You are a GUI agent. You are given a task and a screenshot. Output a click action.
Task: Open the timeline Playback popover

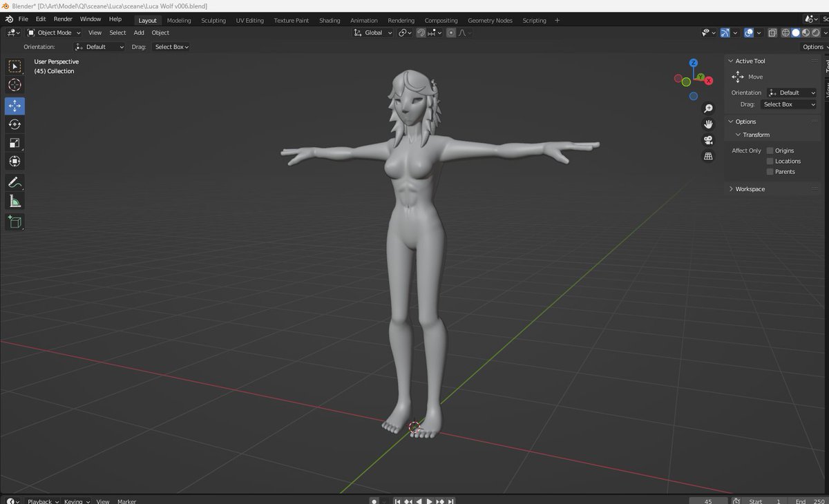point(43,501)
